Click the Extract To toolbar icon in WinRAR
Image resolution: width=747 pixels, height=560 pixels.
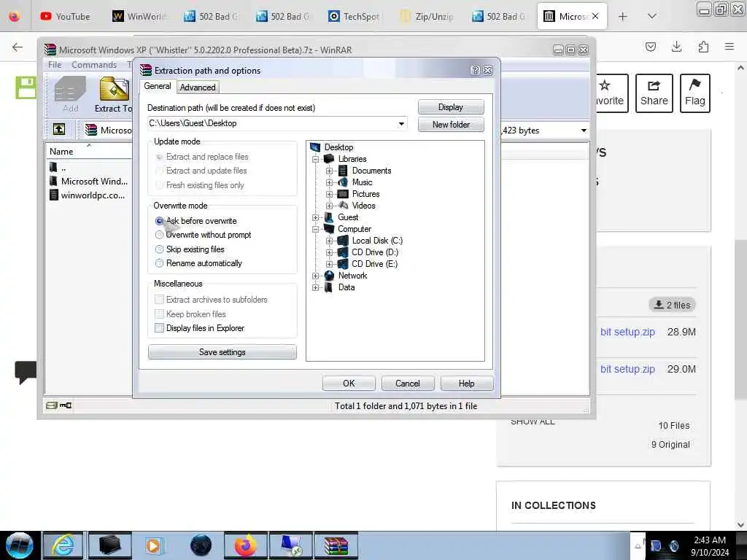114,94
